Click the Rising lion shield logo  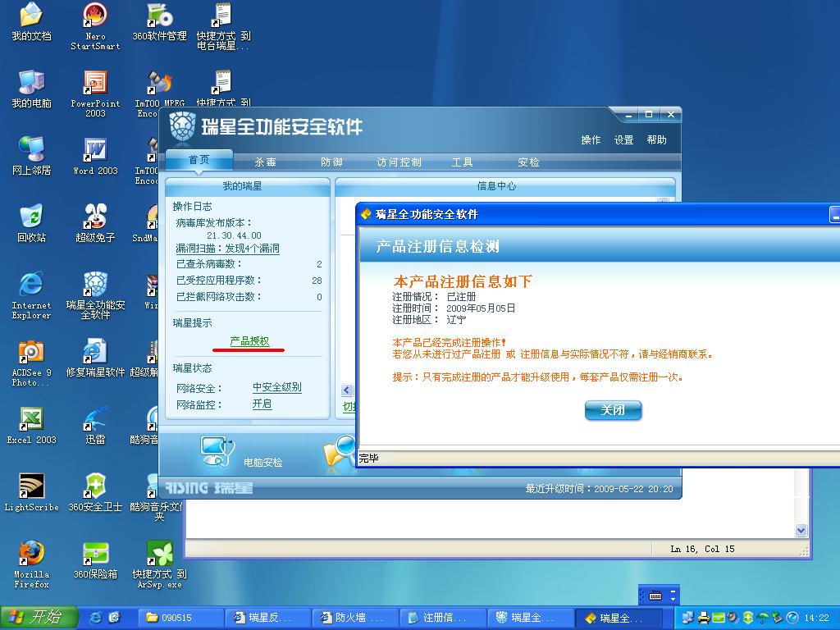tap(182, 126)
